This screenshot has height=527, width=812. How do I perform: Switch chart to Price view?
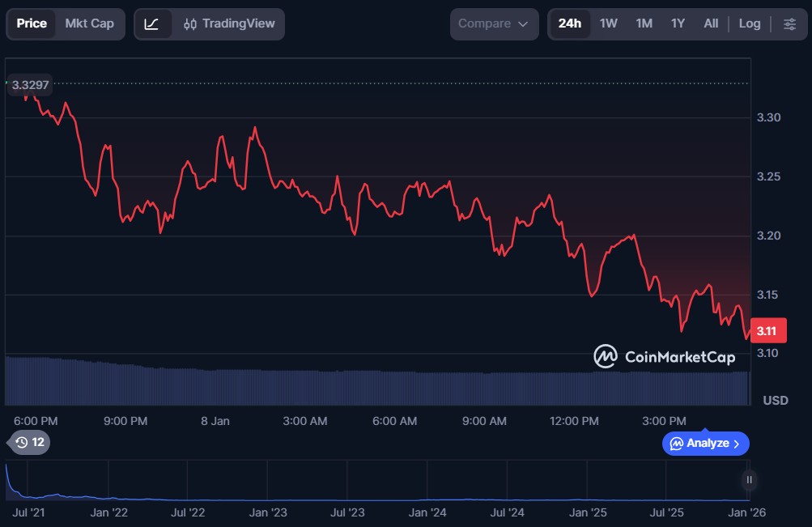32,23
